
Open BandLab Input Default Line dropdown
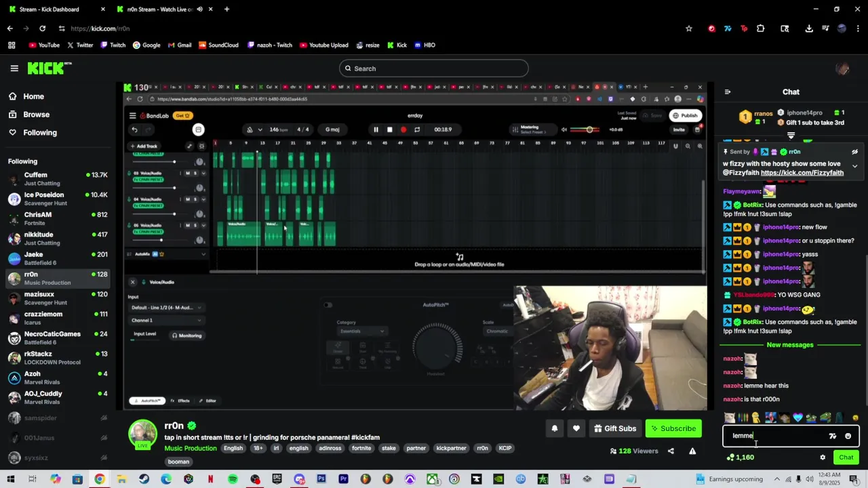click(x=166, y=308)
